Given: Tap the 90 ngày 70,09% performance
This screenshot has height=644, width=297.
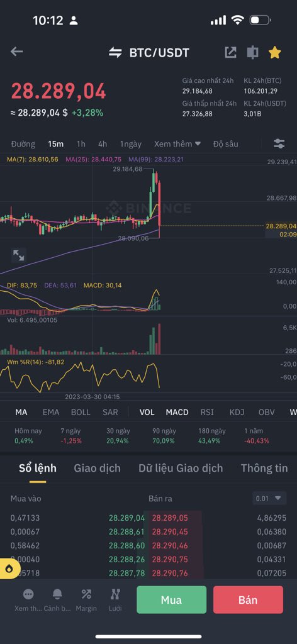Looking at the screenshot, I should [x=164, y=436].
